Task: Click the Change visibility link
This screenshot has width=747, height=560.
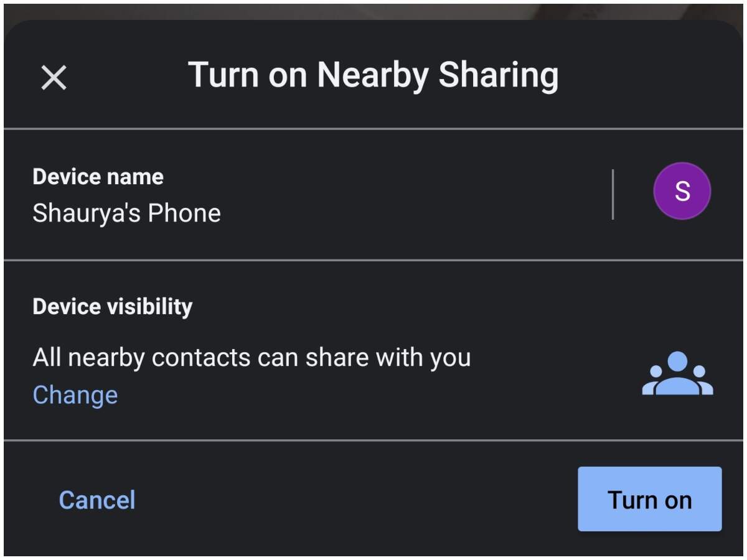Action: (75, 395)
